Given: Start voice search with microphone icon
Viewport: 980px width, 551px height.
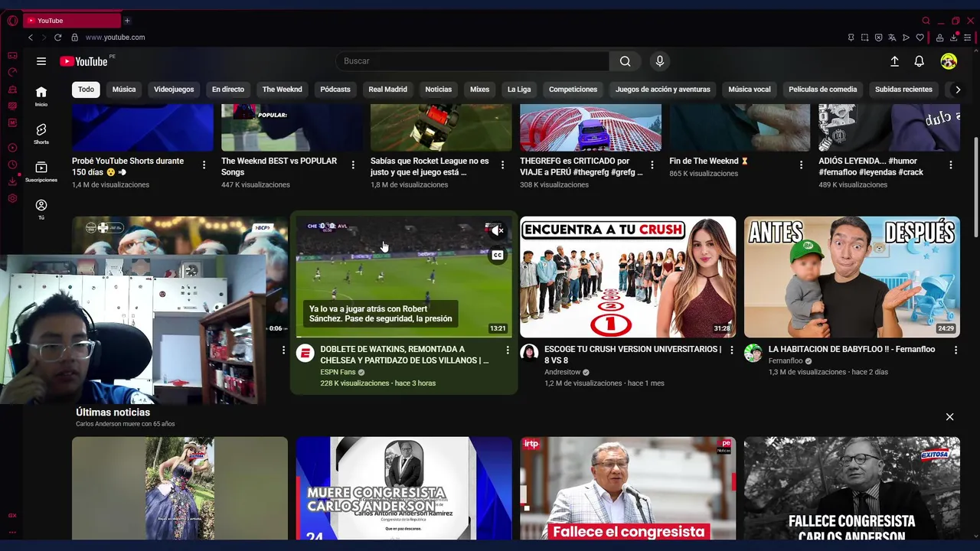Looking at the screenshot, I should click(659, 61).
